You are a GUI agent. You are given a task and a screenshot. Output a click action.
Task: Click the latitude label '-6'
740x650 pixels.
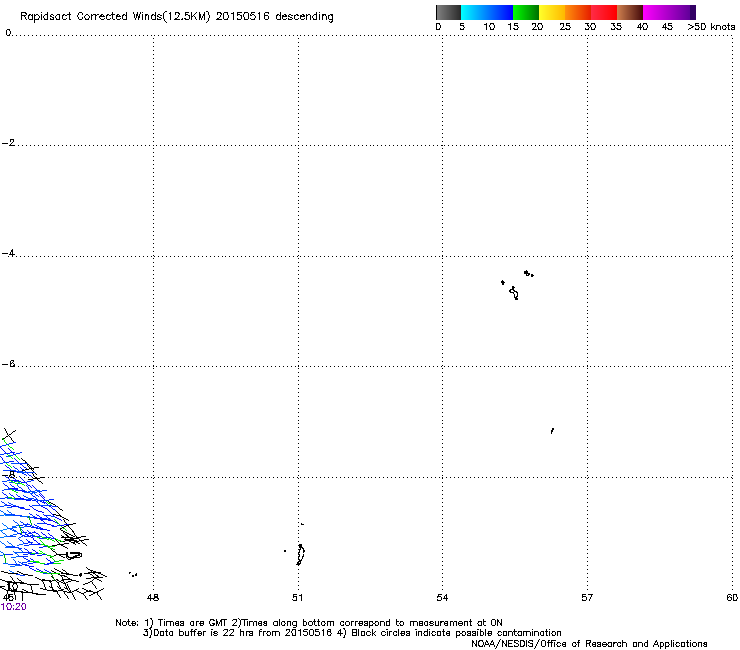tap(8, 364)
